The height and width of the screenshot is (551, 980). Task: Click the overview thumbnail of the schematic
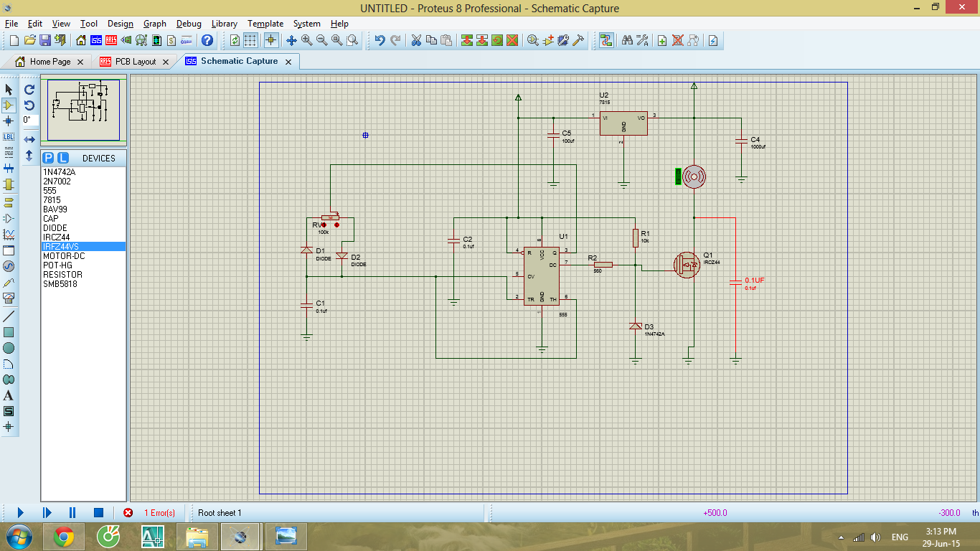click(x=83, y=110)
